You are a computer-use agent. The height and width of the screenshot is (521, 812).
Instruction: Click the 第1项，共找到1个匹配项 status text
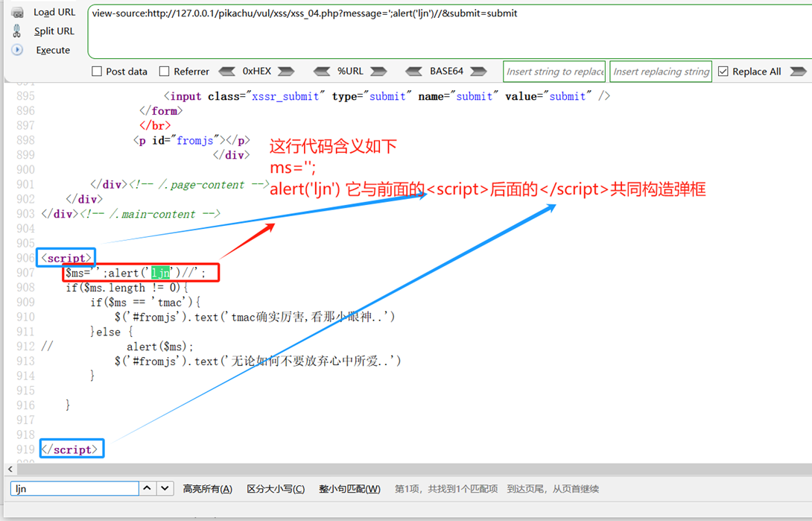tap(446, 489)
